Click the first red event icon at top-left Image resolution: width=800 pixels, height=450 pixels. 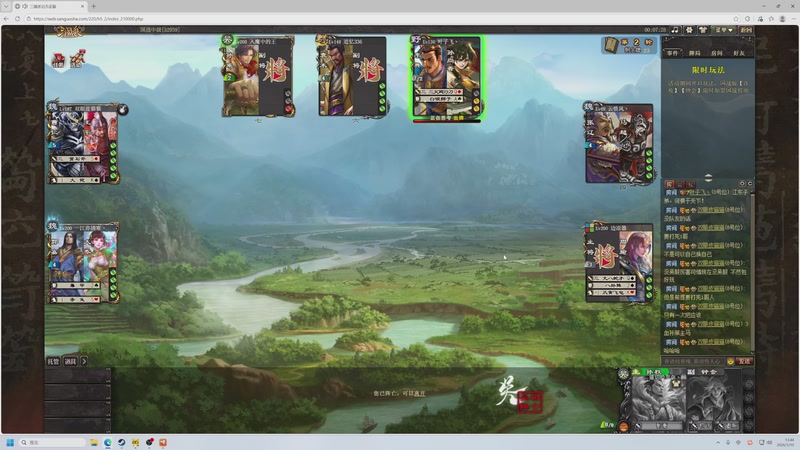coord(59,60)
